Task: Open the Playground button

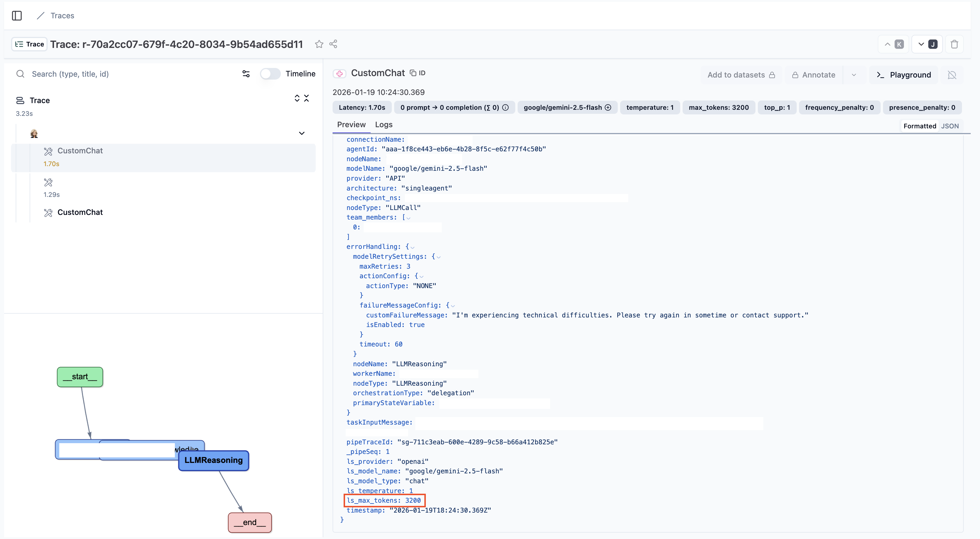Action: click(904, 75)
